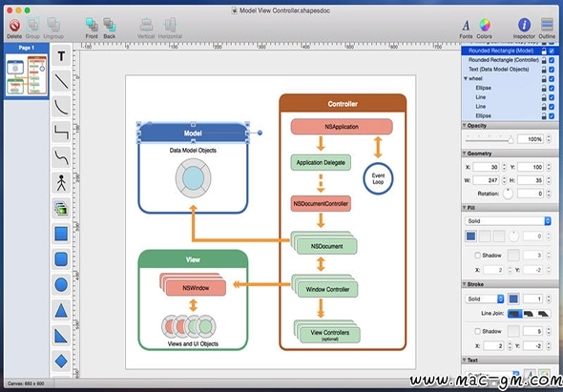Image resolution: width=563 pixels, height=392 pixels.
Task: Select the rounded rectangle shape tool
Action: (61, 258)
